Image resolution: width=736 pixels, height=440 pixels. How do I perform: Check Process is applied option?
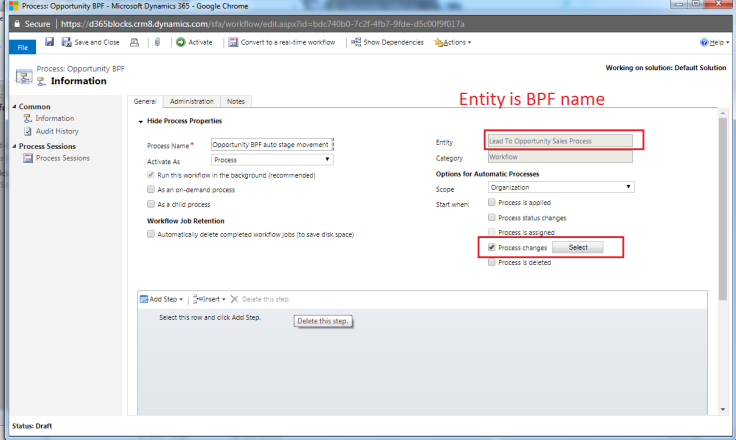click(491, 202)
